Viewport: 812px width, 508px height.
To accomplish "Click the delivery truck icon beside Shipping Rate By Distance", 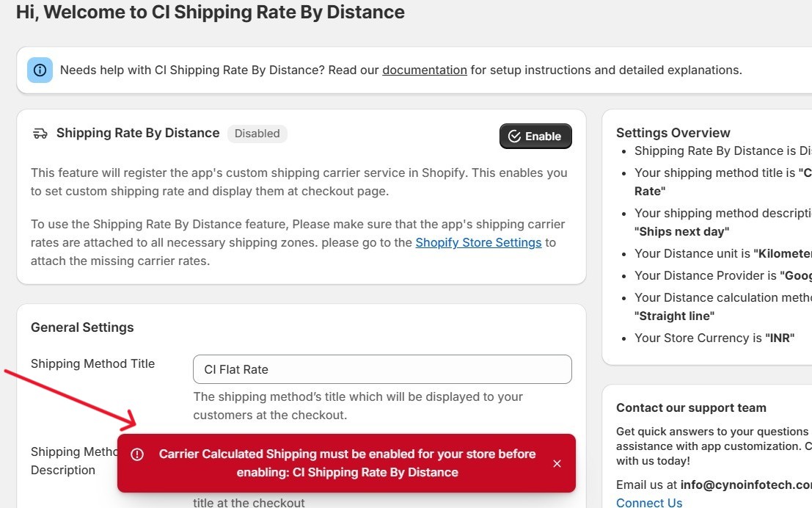I will pos(40,134).
